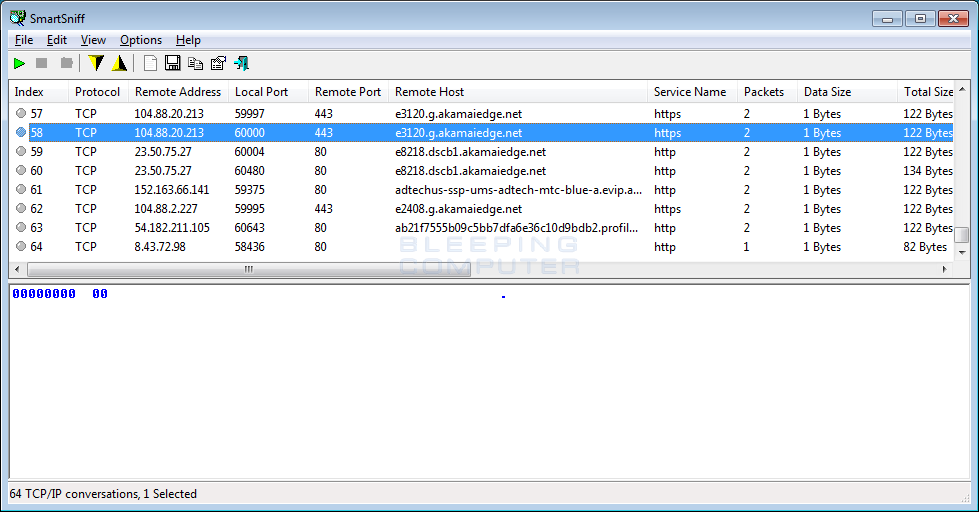Click the status circle of row 57
This screenshot has width=979, height=512.
tap(21, 113)
